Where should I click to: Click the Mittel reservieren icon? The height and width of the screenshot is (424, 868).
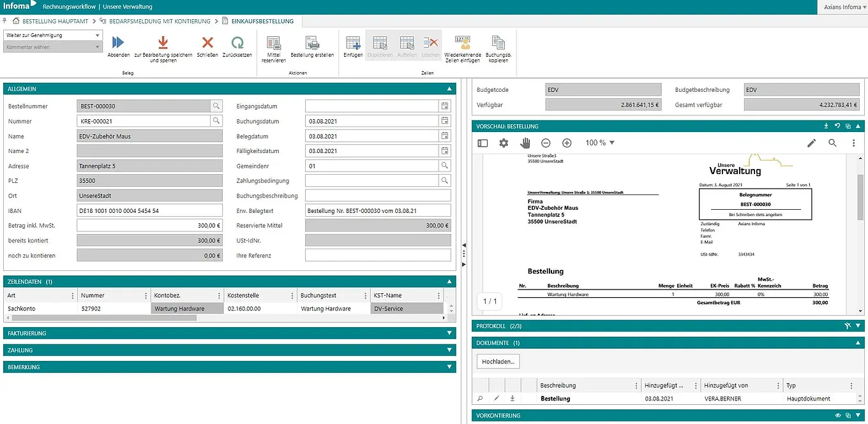click(274, 43)
